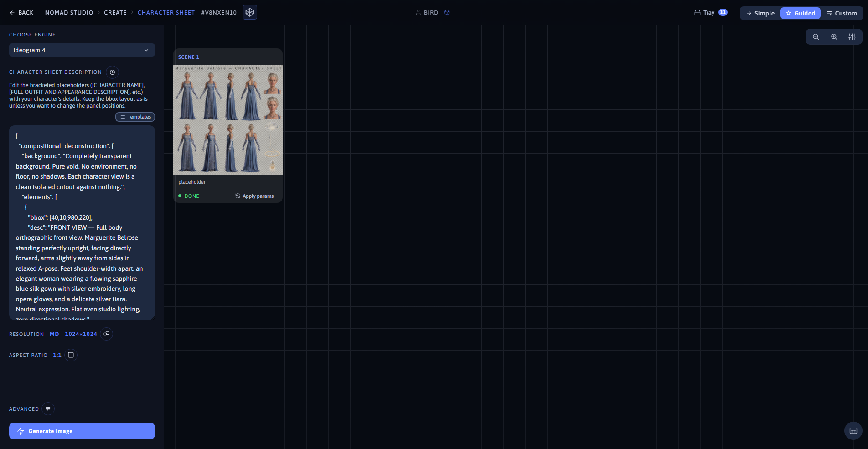This screenshot has width=868, height=449.
Task: Open the Scene 1 character sheet thumbnail
Action: point(228,120)
